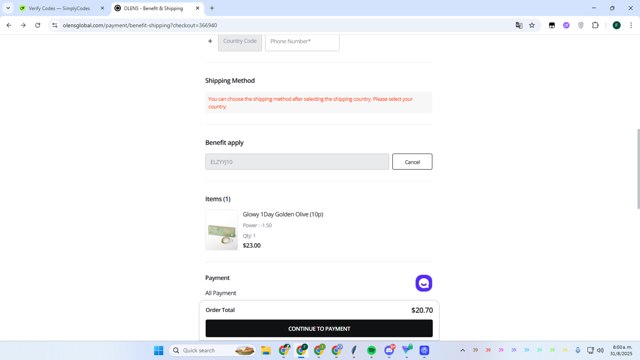The image size is (640, 360).
Task: Click the Glowy 1Day Golden Olive (10p) title
Action: coord(283,214)
